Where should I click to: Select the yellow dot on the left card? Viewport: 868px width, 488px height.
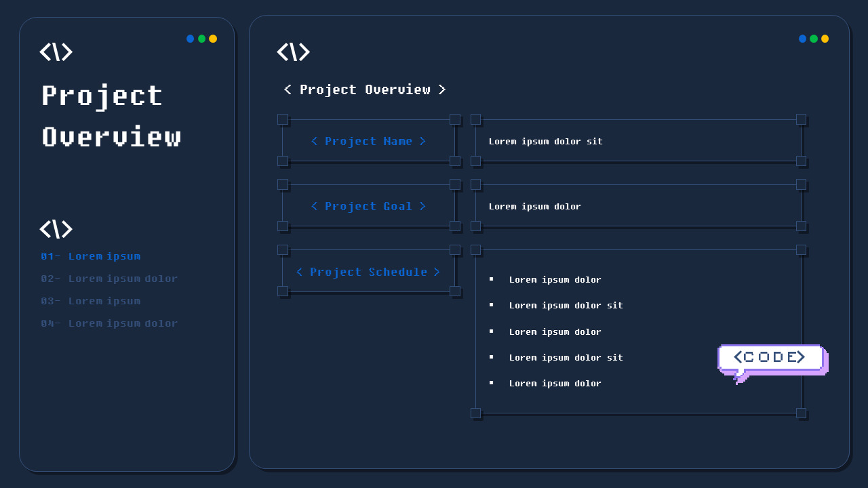coord(212,39)
